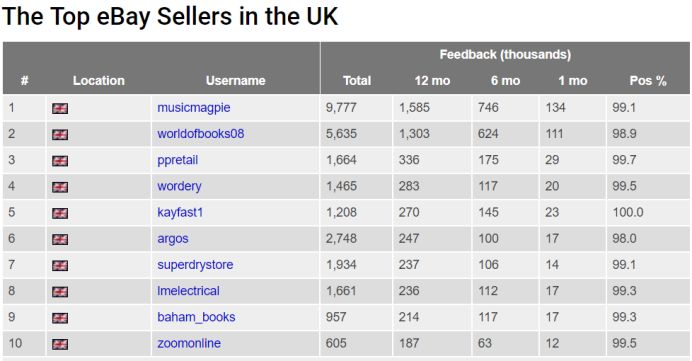Sort the table by the Total column header
This screenshot has height=361, width=692.
357,81
